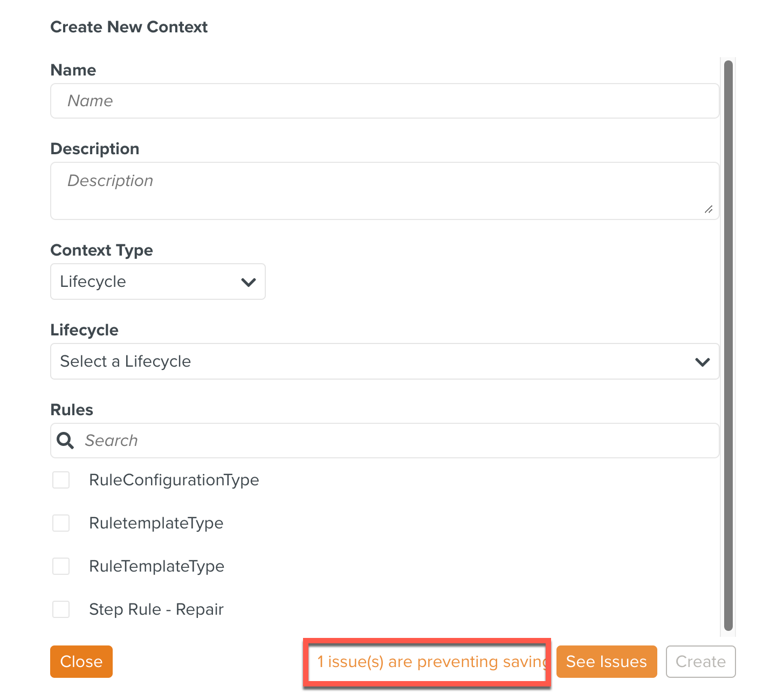Focus the Name input field
This screenshot has height=694, width=784.
pos(384,101)
